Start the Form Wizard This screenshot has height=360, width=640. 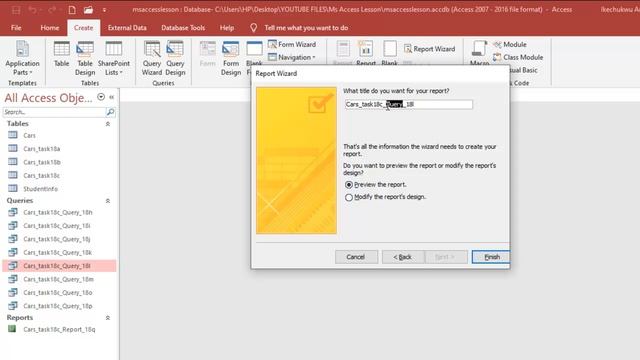[x=292, y=44]
